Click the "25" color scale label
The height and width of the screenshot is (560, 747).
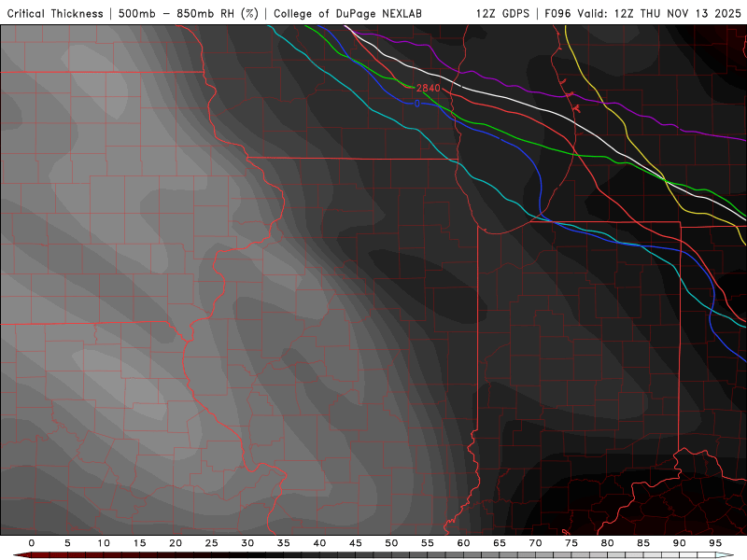point(212,543)
